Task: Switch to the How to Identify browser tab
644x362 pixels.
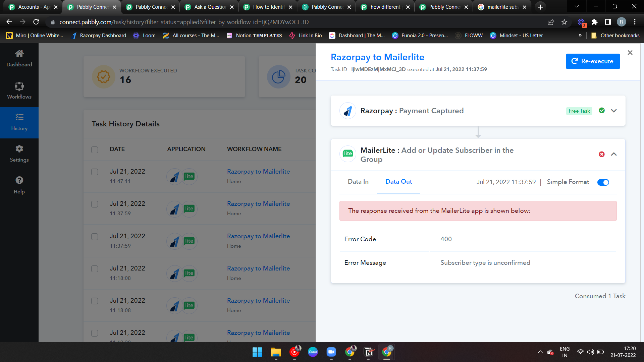Action: 267,7
